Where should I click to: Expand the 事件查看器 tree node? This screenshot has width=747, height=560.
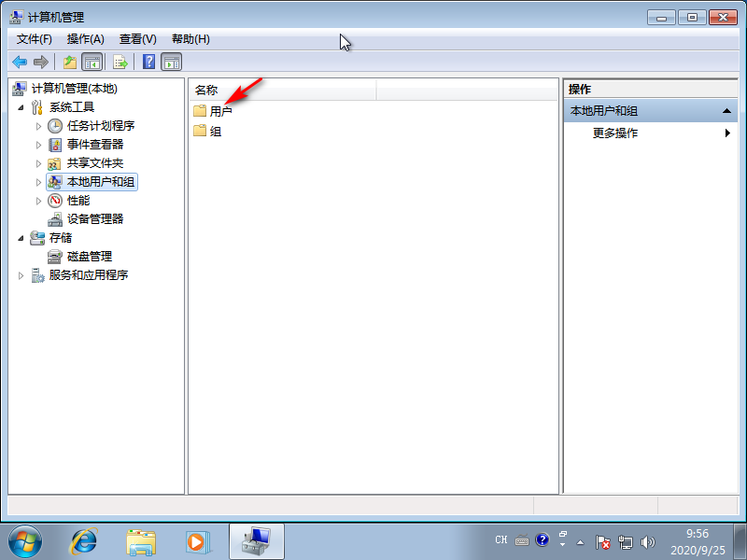[41, 145]
